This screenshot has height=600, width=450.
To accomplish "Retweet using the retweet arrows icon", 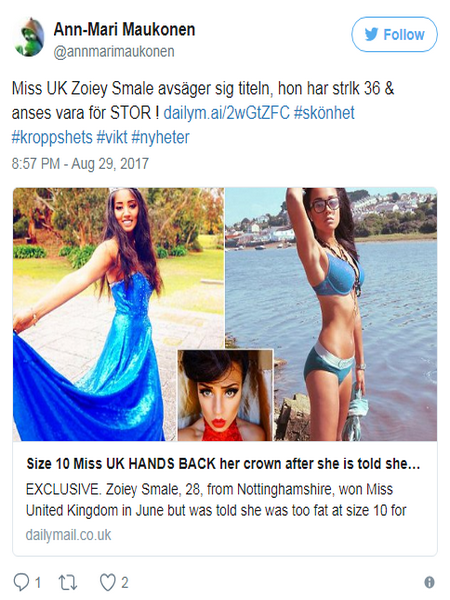I will coord(68,582).
